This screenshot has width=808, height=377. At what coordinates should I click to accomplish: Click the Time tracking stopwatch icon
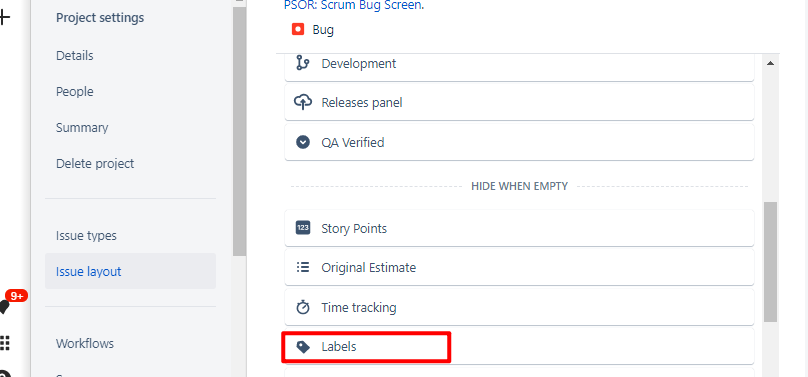(x=303, y=307)
